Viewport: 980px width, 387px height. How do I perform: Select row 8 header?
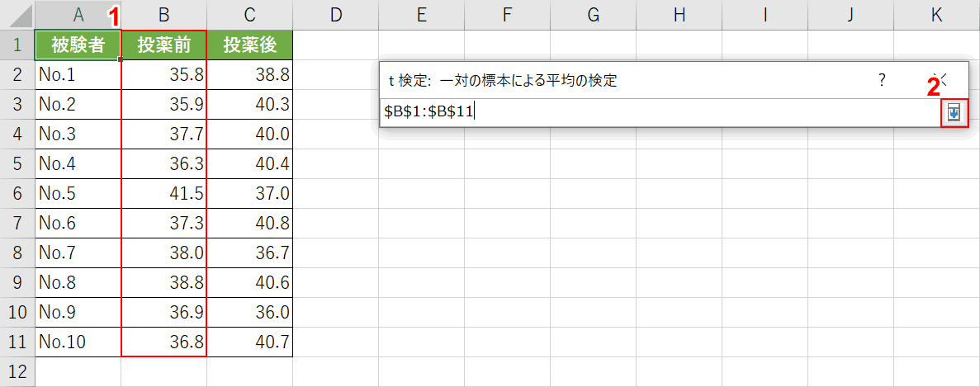pyautogui.click(x=17, y=252)
